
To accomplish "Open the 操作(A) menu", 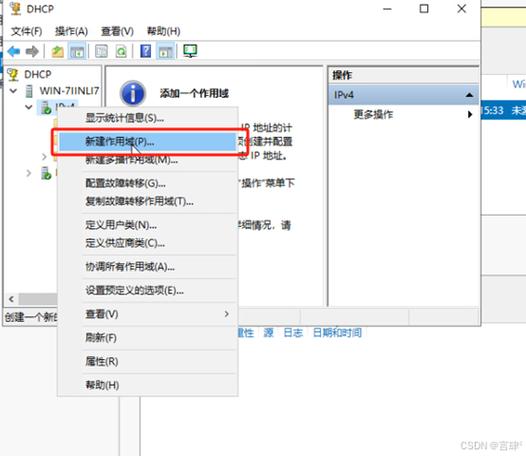I will point(71,31).
